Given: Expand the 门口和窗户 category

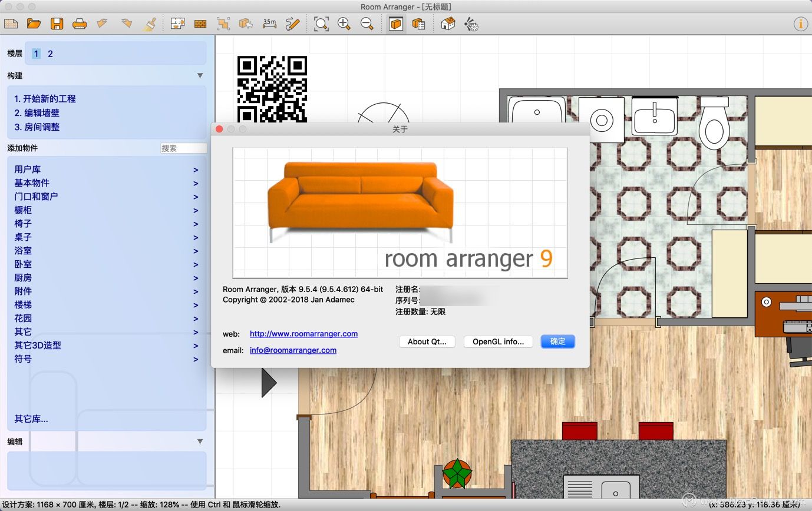Looking at the screenshot, I should coord(107,196).
